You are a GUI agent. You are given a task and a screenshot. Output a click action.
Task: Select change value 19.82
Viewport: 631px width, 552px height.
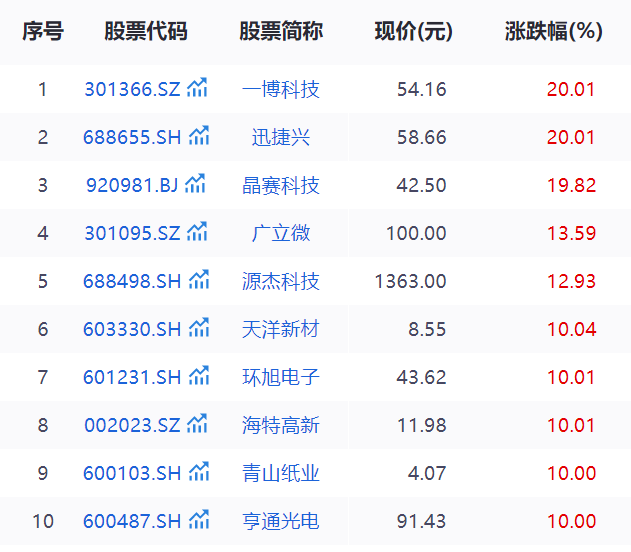(x=571, y=185)
